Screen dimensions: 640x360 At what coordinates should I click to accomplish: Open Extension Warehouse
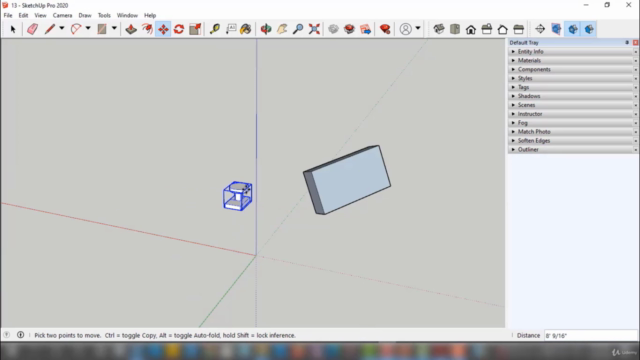(349, 29)
